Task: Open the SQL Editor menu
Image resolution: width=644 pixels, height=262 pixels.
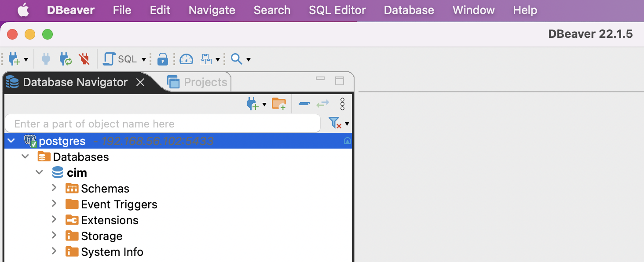Action: point(337,10)
